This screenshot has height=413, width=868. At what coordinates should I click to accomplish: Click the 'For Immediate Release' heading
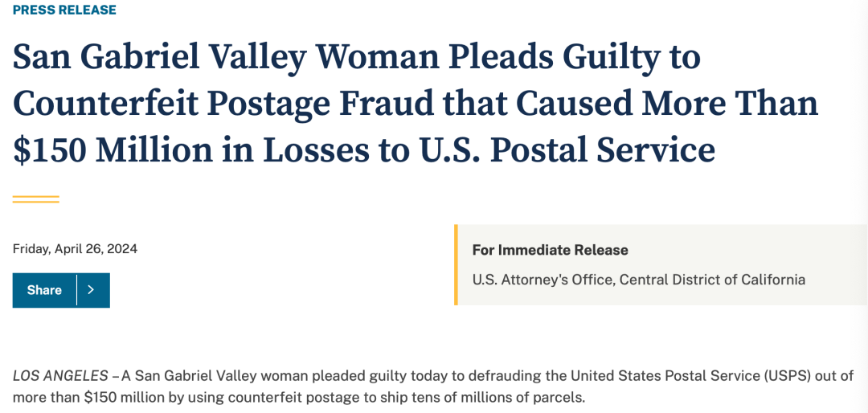click(x=551, y=250)
